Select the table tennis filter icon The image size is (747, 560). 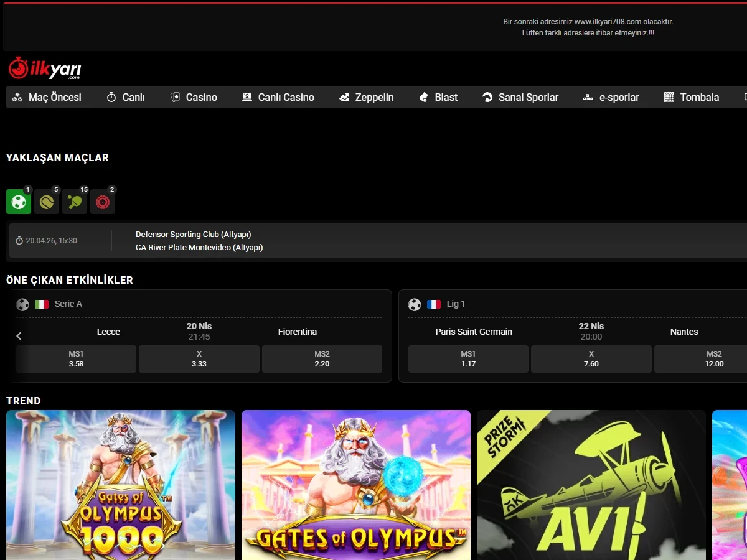(75, 202)
